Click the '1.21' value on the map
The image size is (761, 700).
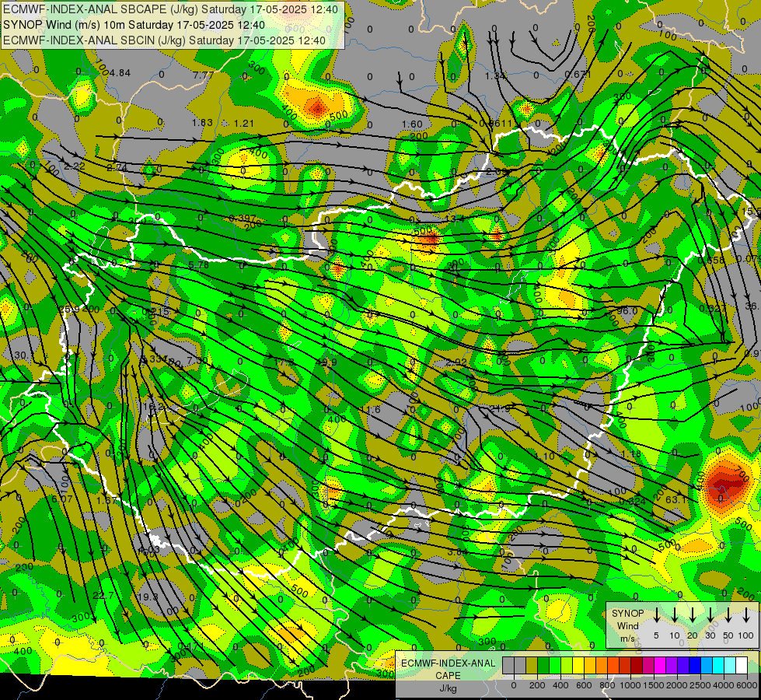tap(244, 124)
